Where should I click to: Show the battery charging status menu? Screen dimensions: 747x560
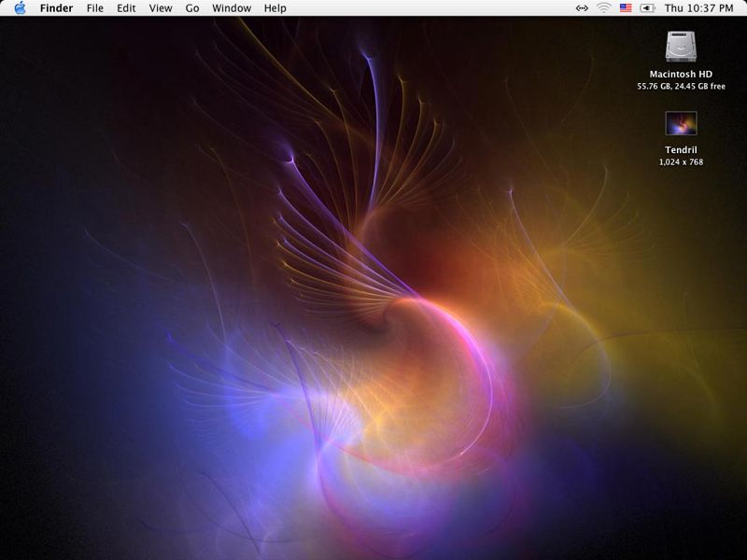647,8
